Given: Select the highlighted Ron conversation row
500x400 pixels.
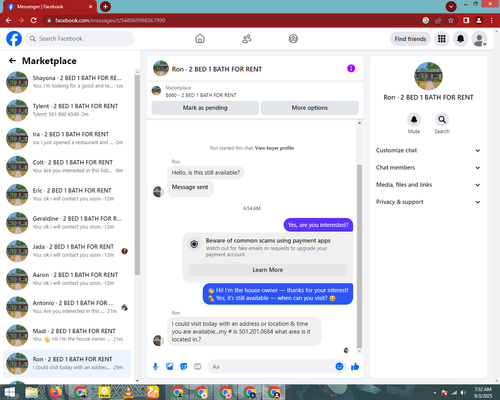Looking at the screenshot, I should tap(67, 363).
